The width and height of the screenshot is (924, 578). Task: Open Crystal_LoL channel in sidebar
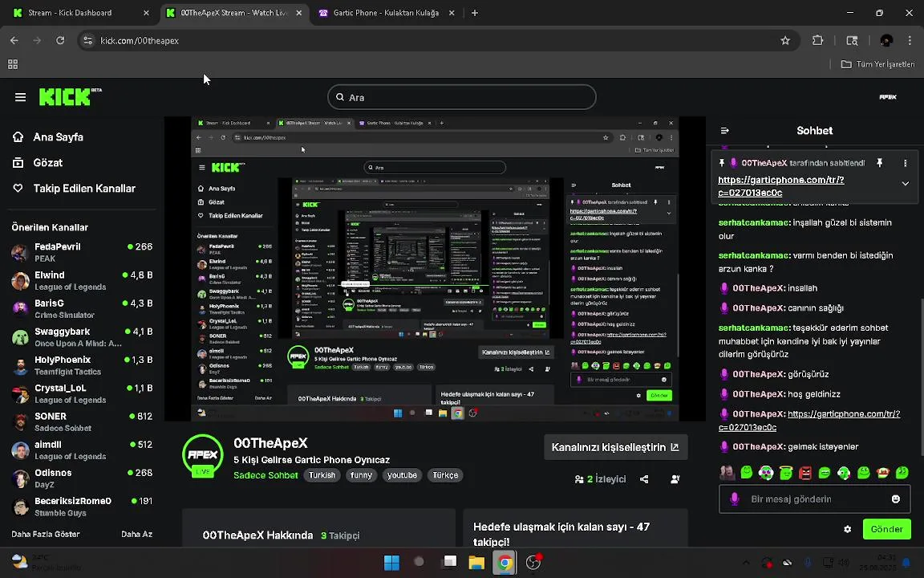tap(82, 394)
